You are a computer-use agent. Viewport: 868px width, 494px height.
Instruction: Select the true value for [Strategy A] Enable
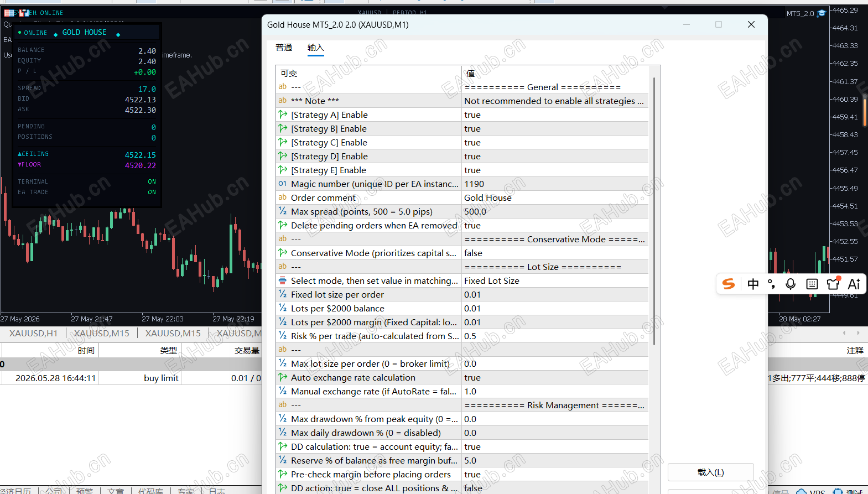tap(555, 115)
